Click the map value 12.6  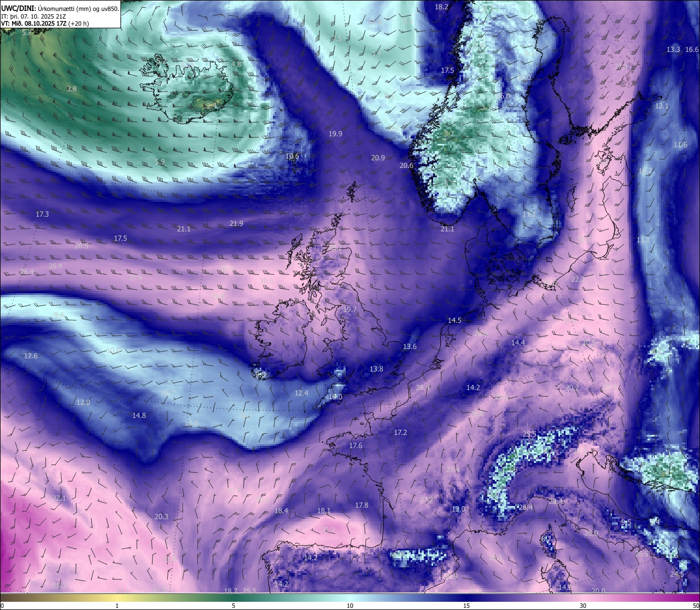point(31,356)
